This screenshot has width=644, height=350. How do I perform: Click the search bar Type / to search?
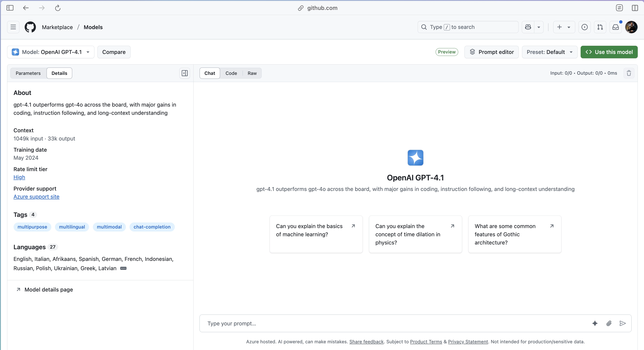468,27
